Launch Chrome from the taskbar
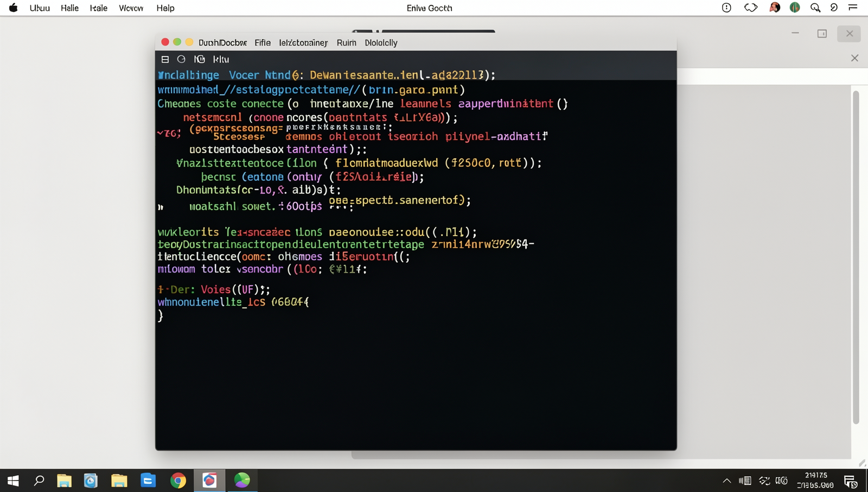Viewport: 868px width, 492px height. click(178, 481)
